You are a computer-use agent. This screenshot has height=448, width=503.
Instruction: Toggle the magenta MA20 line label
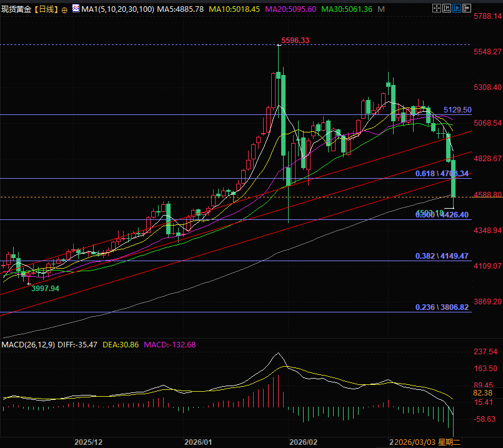pos(292,9)
